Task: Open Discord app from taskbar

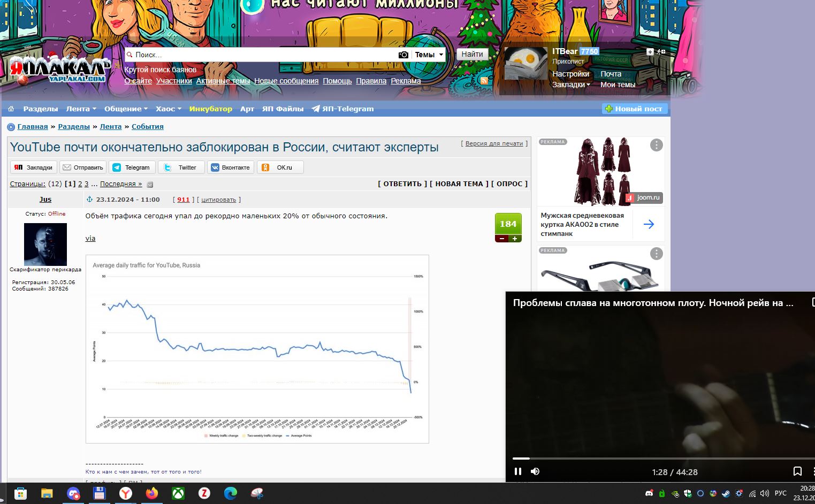Action: (73, 493)
